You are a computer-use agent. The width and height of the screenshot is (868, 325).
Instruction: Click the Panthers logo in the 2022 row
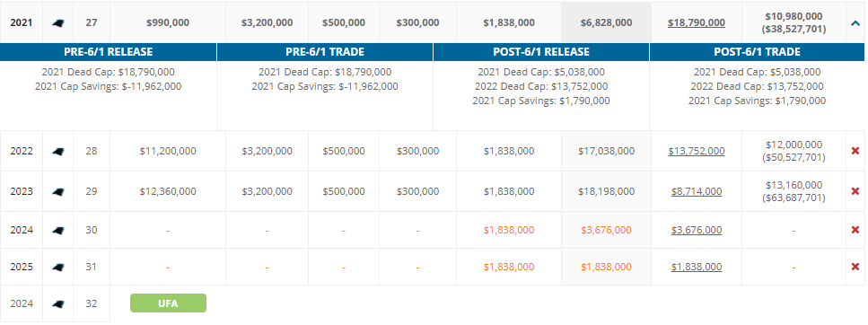57,151
